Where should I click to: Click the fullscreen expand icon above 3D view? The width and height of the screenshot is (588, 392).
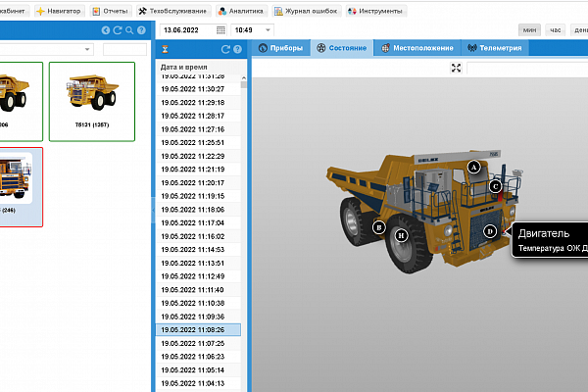[456, 68]
